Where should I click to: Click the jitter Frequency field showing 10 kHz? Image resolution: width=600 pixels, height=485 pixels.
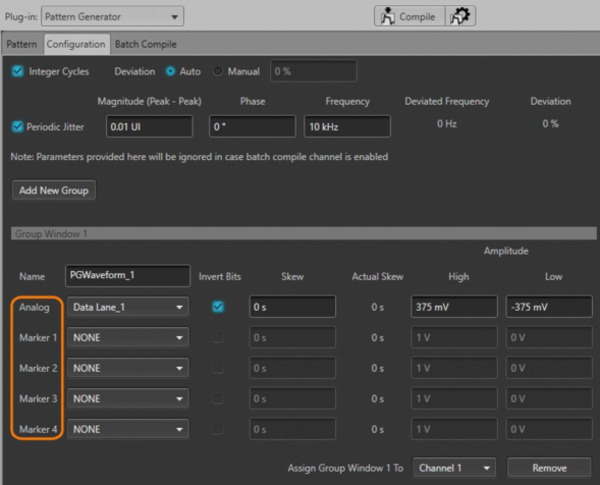tap(347, 127)
